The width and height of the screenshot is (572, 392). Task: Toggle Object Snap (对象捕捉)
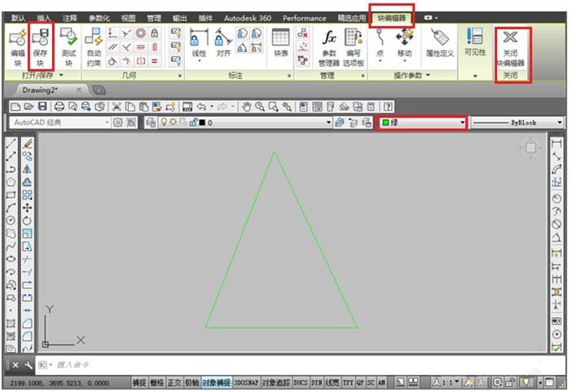click(216, 382)
